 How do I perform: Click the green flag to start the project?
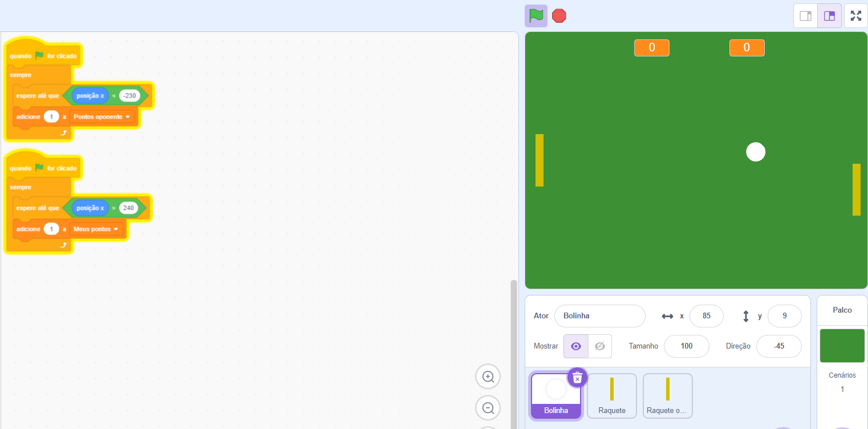click(536, 16)
